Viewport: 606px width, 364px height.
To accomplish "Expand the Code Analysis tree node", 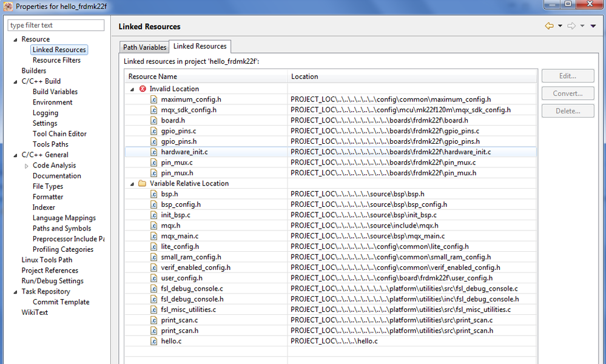I will click(26, 166).
